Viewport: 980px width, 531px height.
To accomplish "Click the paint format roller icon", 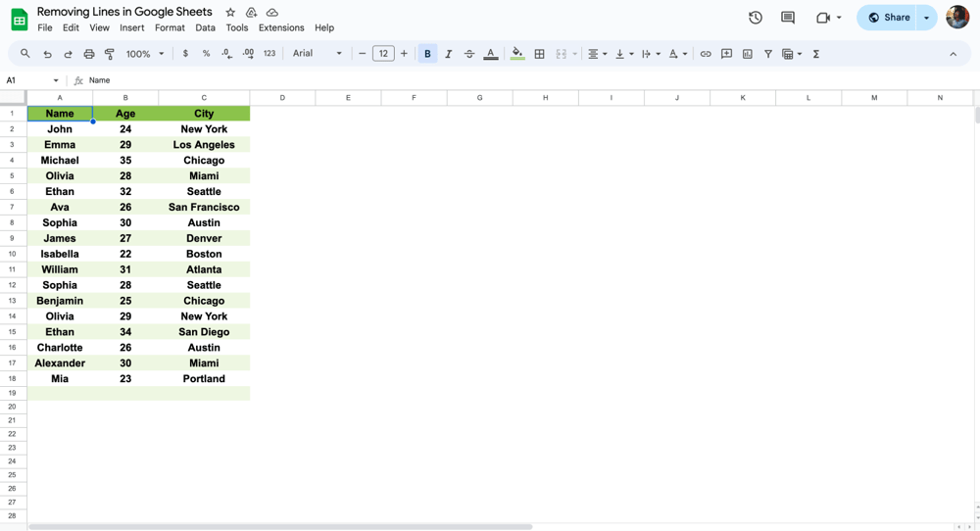I will point(110,54).
